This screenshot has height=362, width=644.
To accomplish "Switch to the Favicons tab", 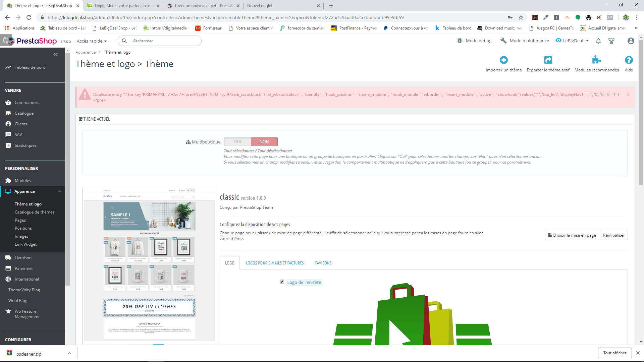I will (323, 263).
